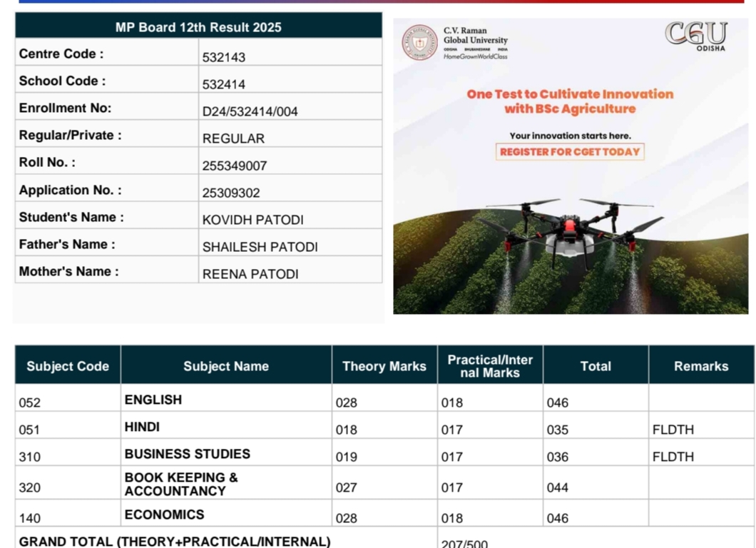This screenshot has width=756, height=548.
Task: Click the ad headline about BSc Agriculture
Action: pyautogui.click(x=570, y=101)
